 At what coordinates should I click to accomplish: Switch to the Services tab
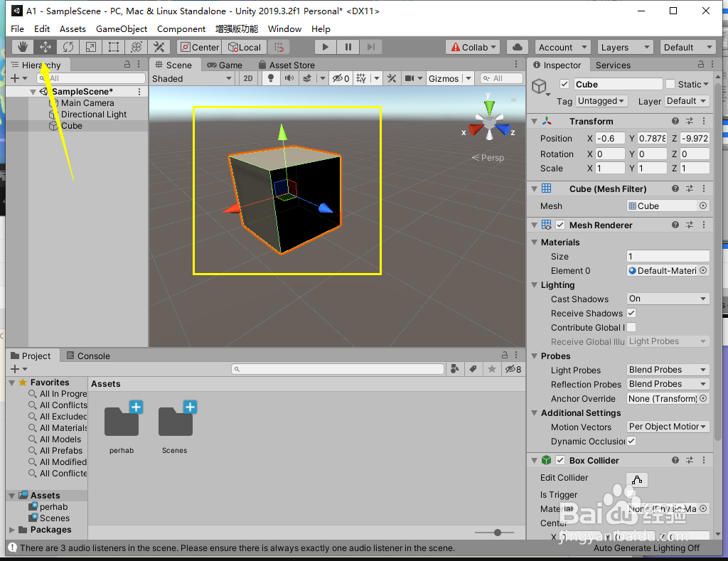(613, 65)
